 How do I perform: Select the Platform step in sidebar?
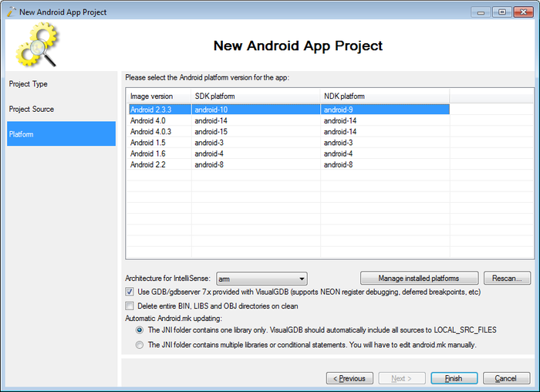click(61, 133)
